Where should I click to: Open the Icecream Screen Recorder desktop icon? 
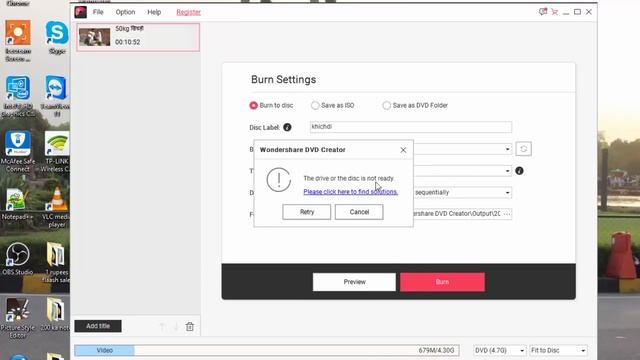[18, 41]
